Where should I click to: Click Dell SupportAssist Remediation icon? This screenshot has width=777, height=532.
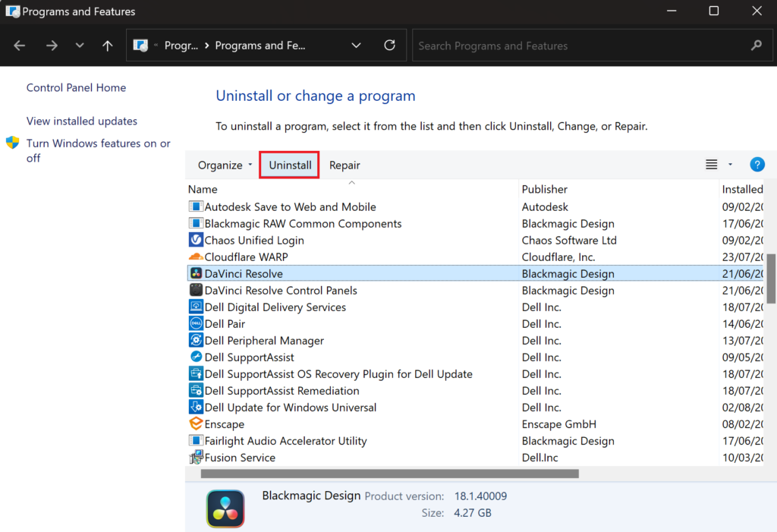click(196, 391)
